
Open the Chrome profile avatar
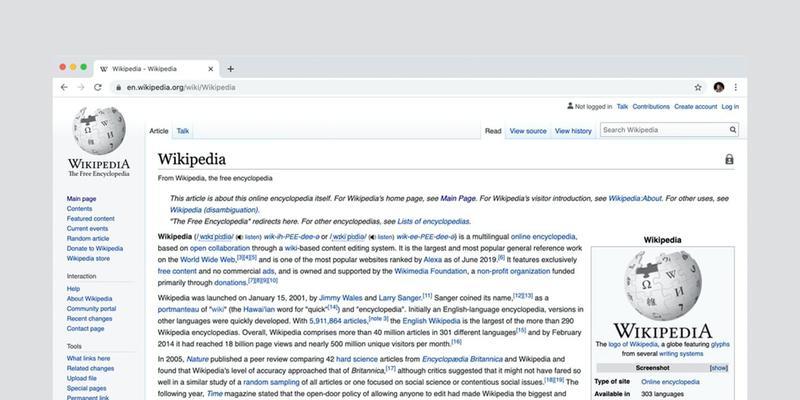[719, 87]
